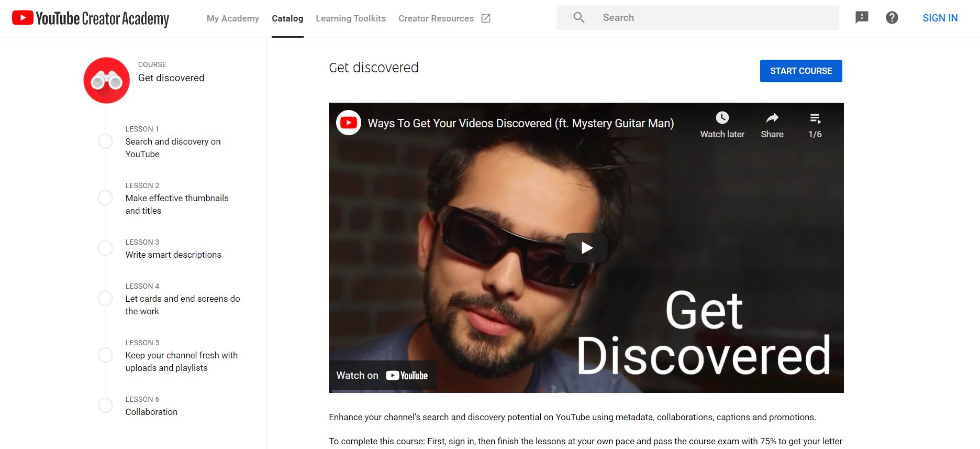Click the red binoculars course icon
The height and width of the screenshot is (449, 980).
point(107,80)
